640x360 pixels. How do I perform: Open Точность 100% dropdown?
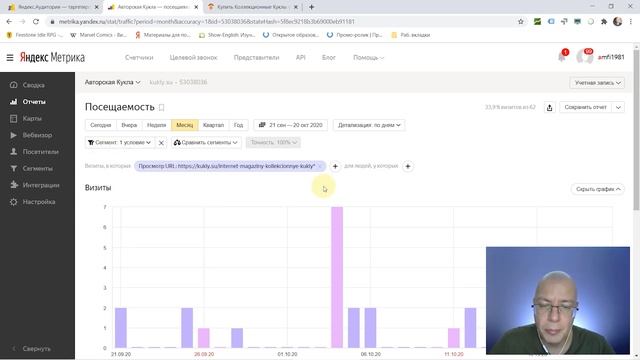[273, 142]
